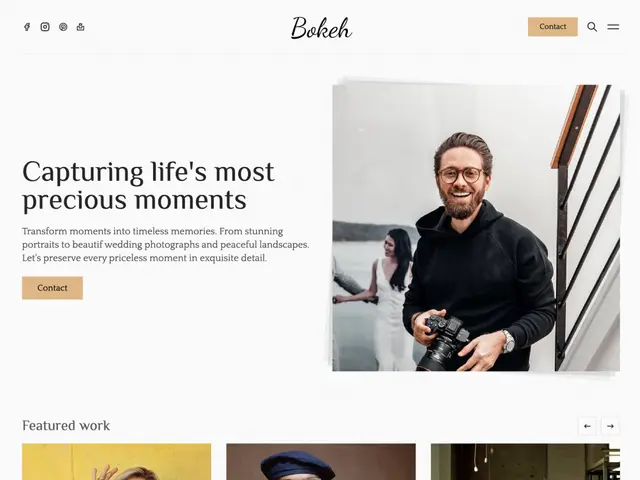Click the Pinterest circular social icon
Image resolution: width=640 pixels, height=480 pixels.
[x=63, y=27]
